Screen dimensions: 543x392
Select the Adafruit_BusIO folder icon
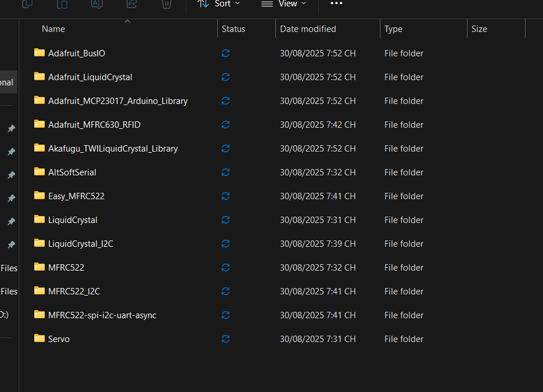click(39, 53)
